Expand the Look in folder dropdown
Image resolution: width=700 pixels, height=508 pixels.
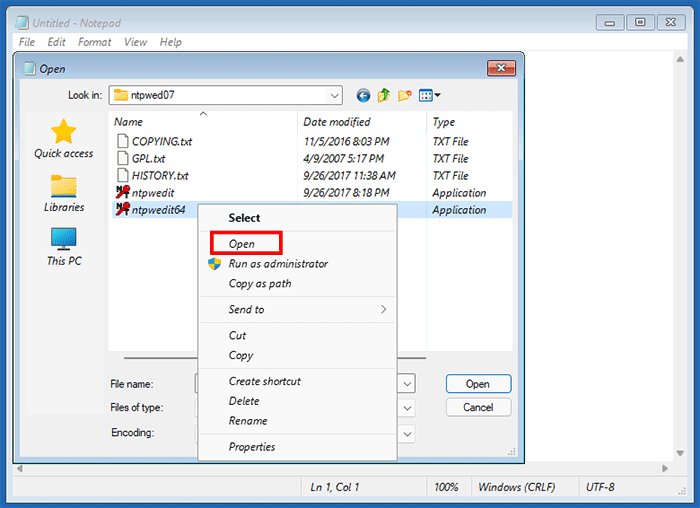coord(334,96)
